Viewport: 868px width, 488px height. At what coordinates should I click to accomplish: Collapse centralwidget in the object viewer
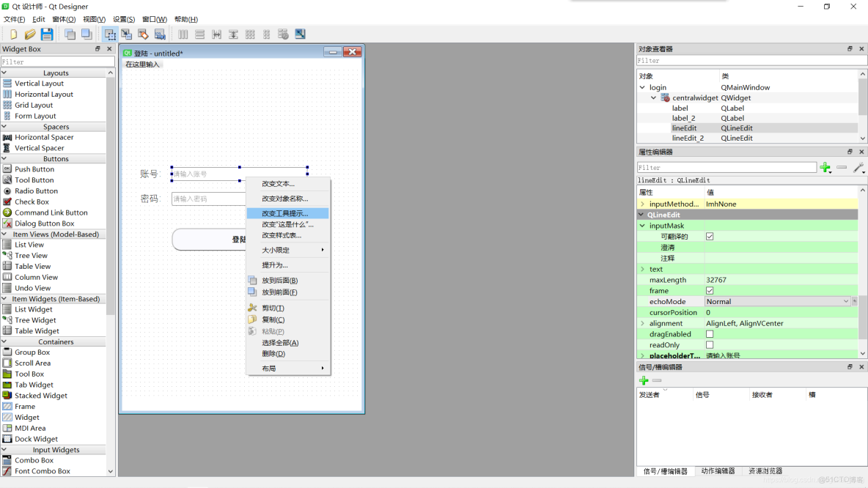pyautogui.click(x=652, y=97)
